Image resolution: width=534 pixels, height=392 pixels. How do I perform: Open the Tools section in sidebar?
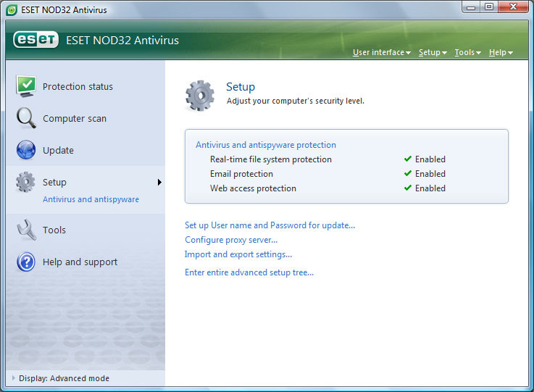pos(54,230)
